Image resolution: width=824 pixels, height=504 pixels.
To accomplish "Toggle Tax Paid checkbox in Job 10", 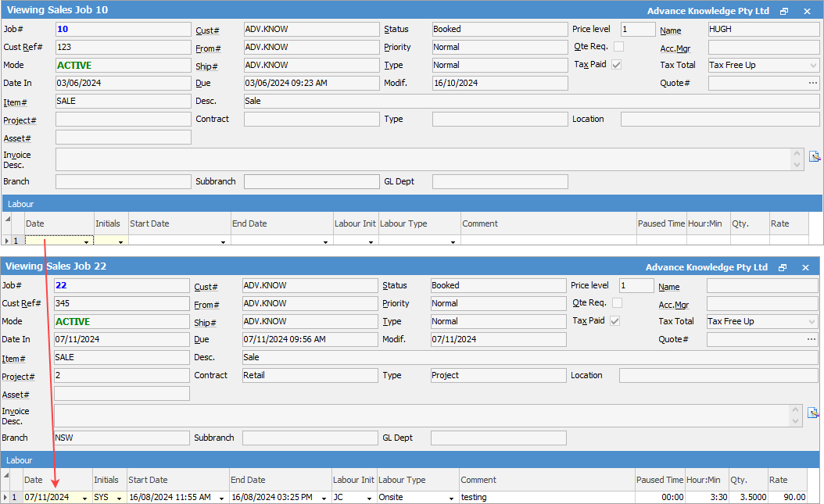I will click(616, 65).
